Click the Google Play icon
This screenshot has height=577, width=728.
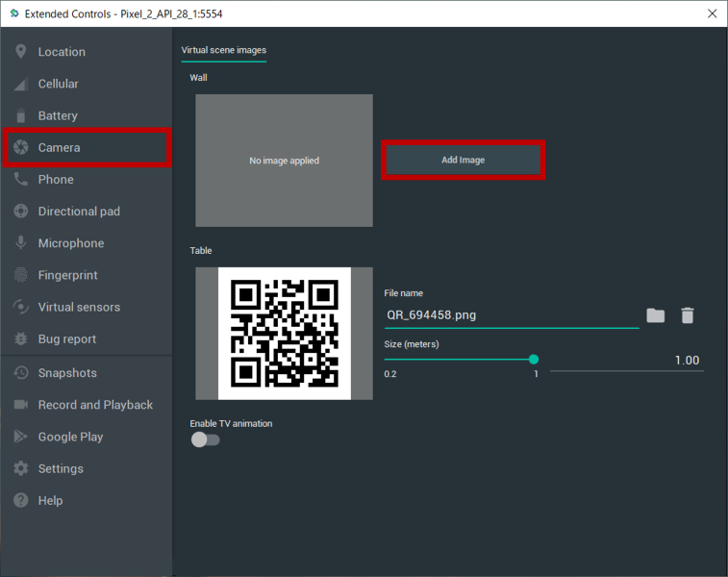(x=20, y=437)
